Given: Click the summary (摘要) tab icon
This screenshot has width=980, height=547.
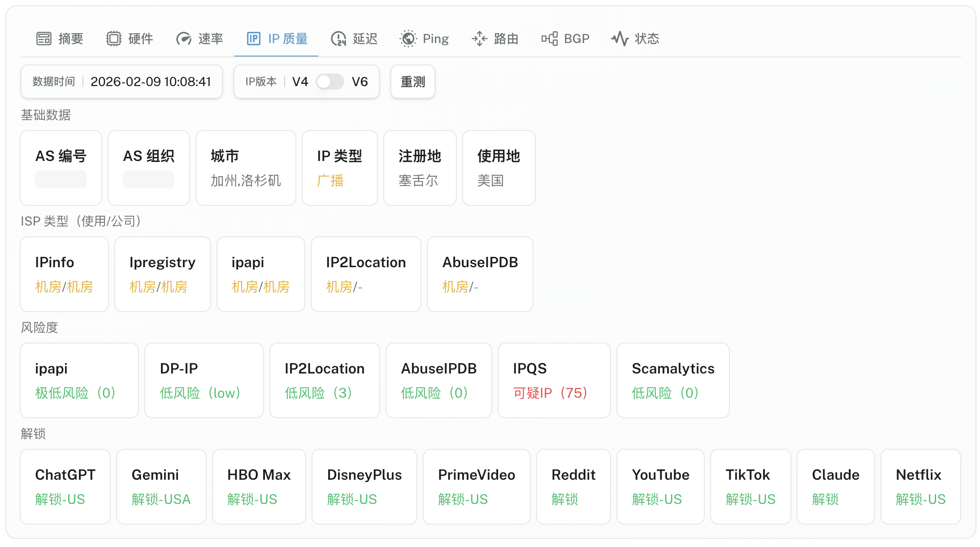Looking at the screenshot, I should 44,39.
